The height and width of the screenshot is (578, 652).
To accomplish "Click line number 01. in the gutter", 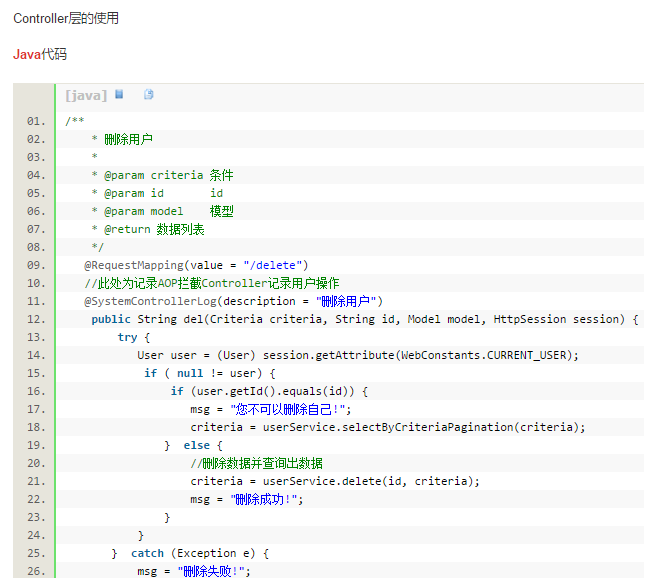I will tap(36, 121).
